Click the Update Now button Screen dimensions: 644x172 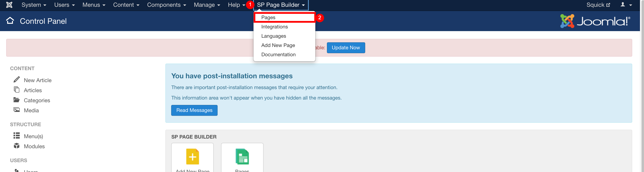(346, 48)
